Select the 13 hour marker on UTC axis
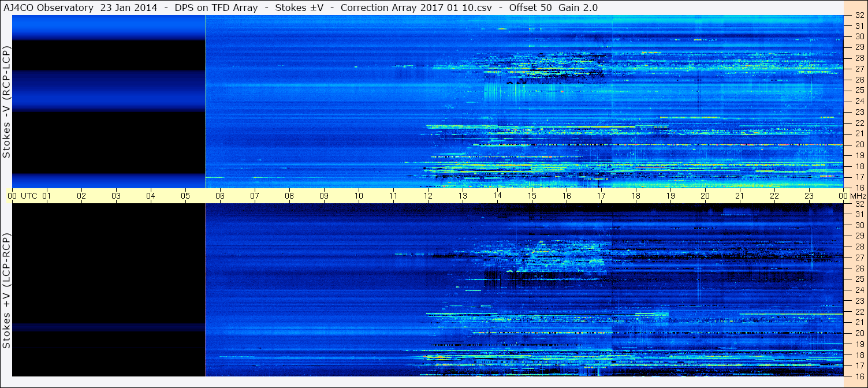Viewport: 868px width, 388px height. [463, 196]
